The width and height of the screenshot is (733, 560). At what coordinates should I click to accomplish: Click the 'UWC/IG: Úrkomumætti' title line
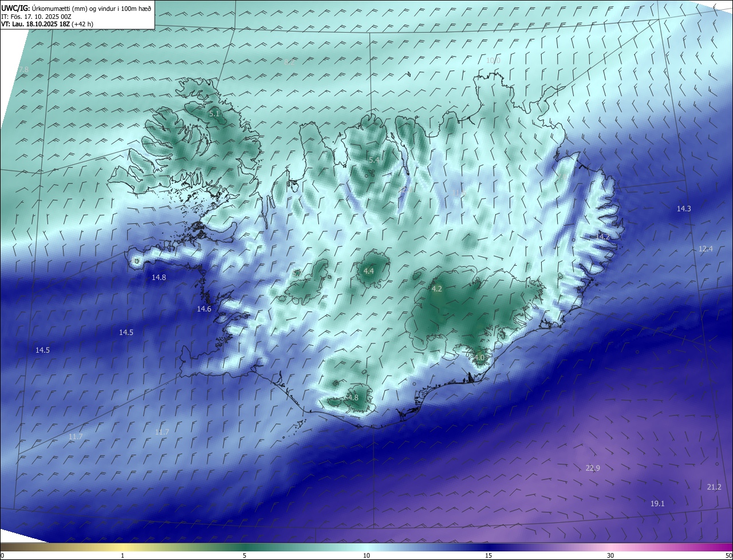tap(76, 8)
